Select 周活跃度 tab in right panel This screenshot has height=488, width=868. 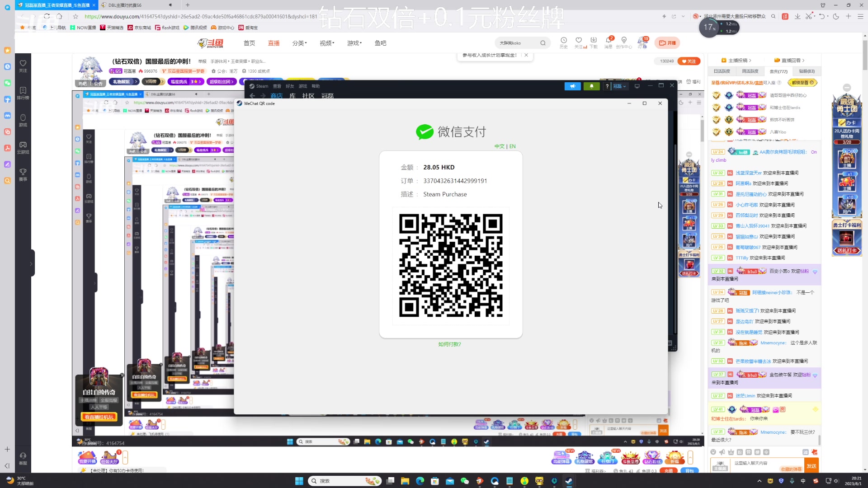coord(750,71)
